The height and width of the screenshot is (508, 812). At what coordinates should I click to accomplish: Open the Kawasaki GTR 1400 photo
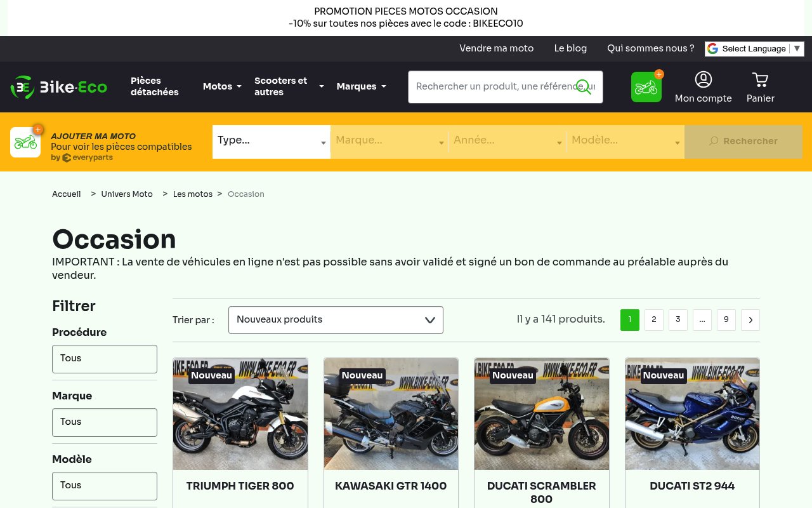391,414
